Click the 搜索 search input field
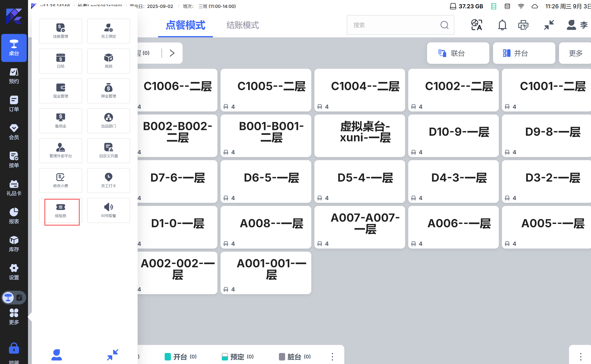The width and height of the screenshot is (591, 364). tap(395, 25)
